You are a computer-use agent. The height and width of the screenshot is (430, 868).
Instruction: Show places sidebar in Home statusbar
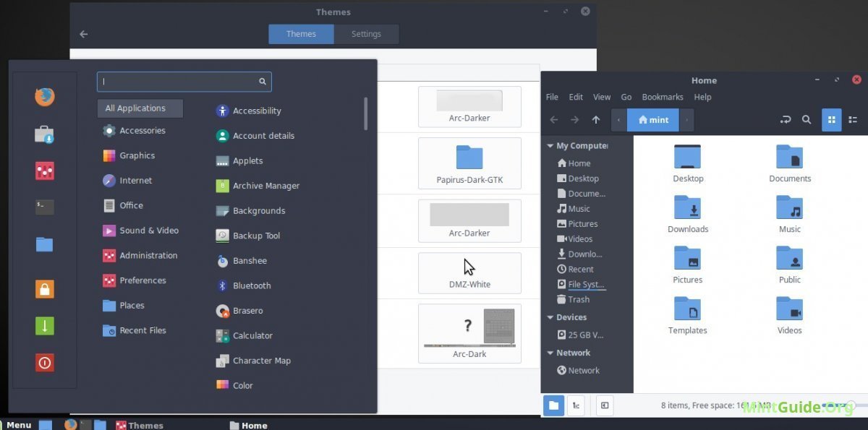click(553, 405)
